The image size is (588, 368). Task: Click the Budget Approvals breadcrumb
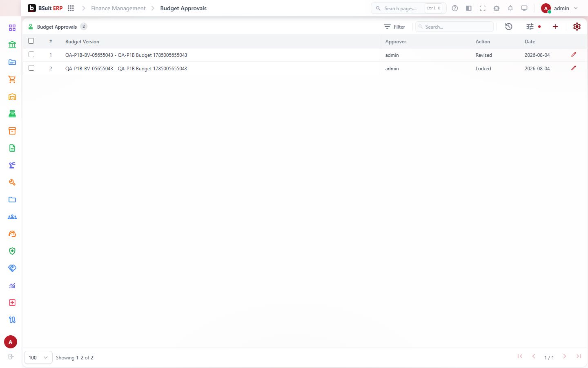[183, 8]
